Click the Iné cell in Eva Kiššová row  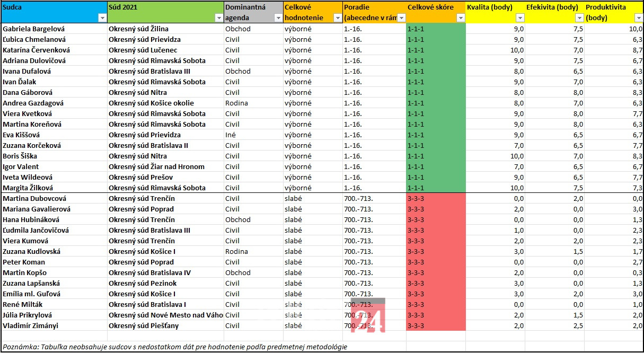[231, 135]
